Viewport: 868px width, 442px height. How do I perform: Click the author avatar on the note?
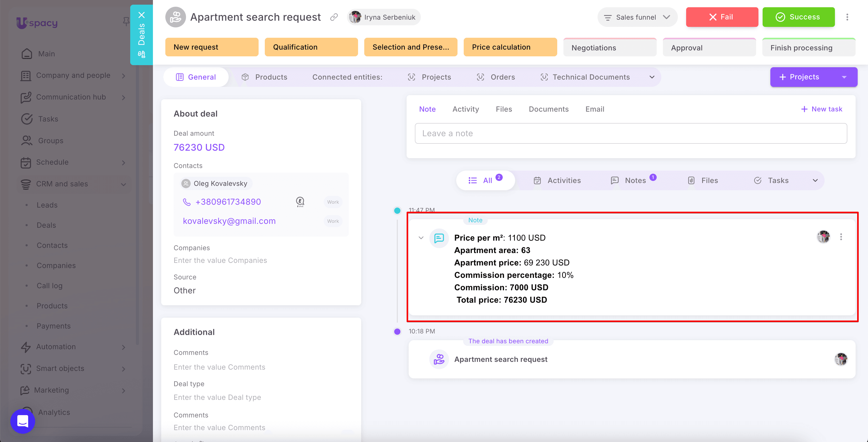tap(824, 237)
